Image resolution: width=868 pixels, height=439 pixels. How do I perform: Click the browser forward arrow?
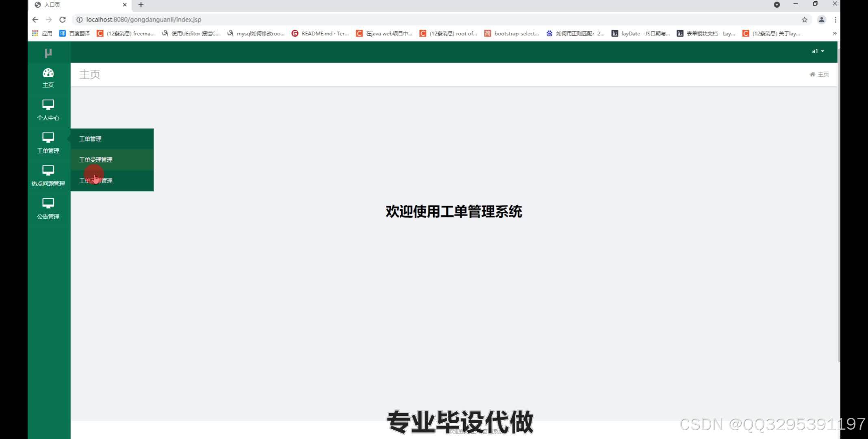(x=49, y=20)
